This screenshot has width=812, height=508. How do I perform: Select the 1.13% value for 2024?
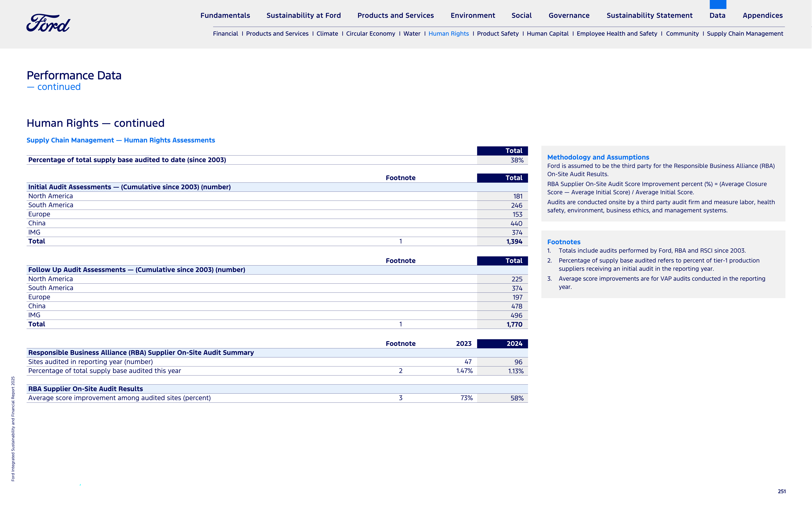[516, 371]
